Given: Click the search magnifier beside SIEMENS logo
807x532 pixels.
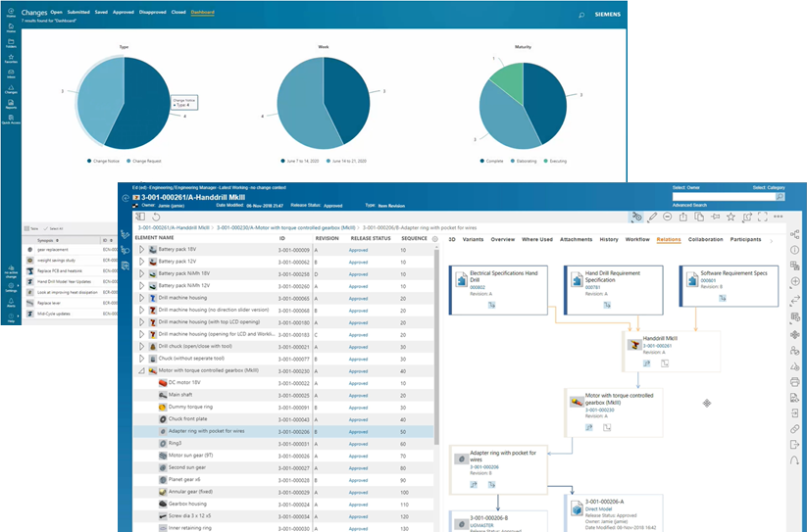Looking at the screenshot, I should pyautogui.click(x=581, y=15).
